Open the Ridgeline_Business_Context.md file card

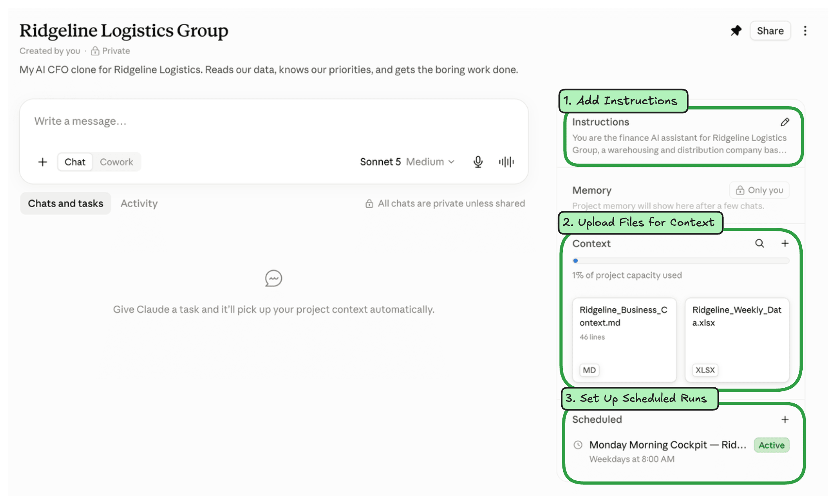pos(624,340)
